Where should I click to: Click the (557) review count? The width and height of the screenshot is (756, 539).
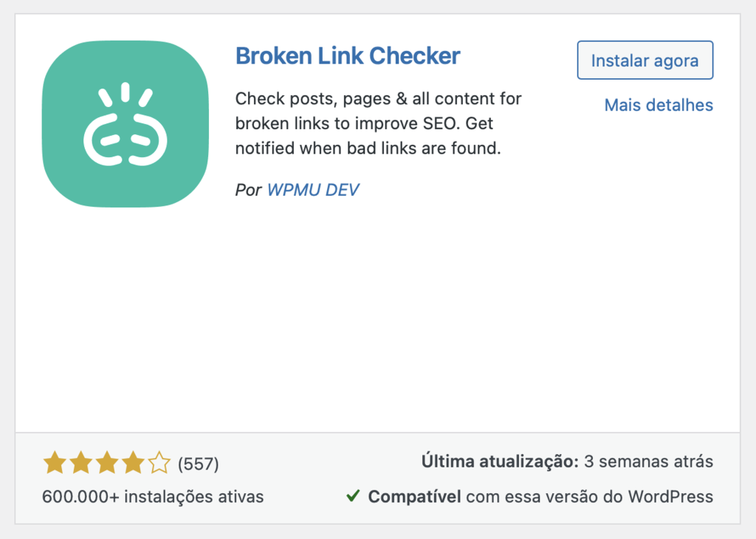tap(197, 463)
